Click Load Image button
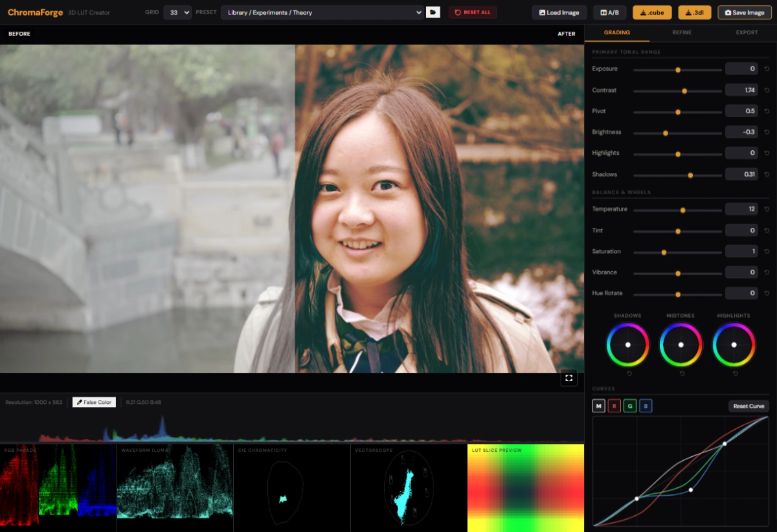 coord(559,12)
